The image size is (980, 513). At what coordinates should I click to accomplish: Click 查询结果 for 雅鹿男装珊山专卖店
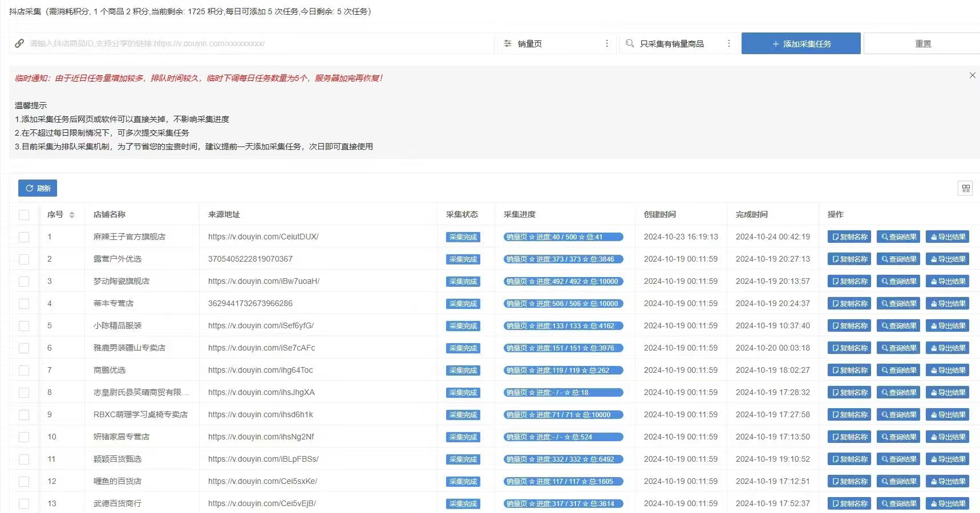(898, 348)
